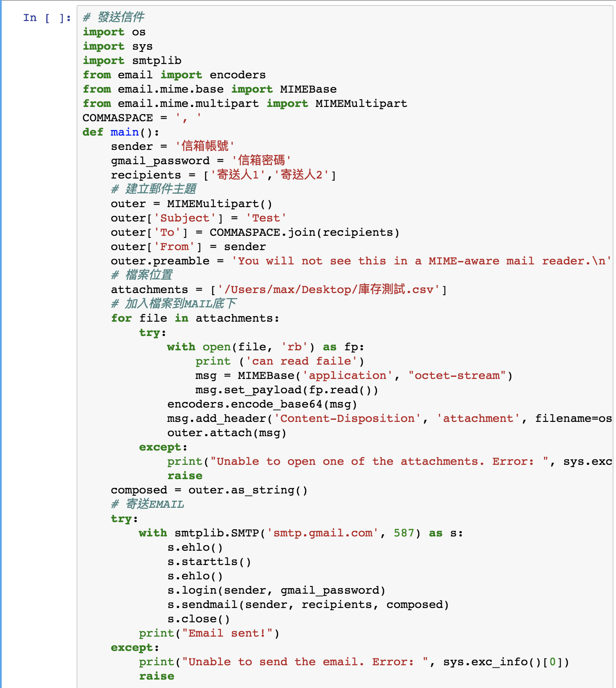Screen dimensions: 616x688
Task: Click the 'import os' line
Action: 114,32
